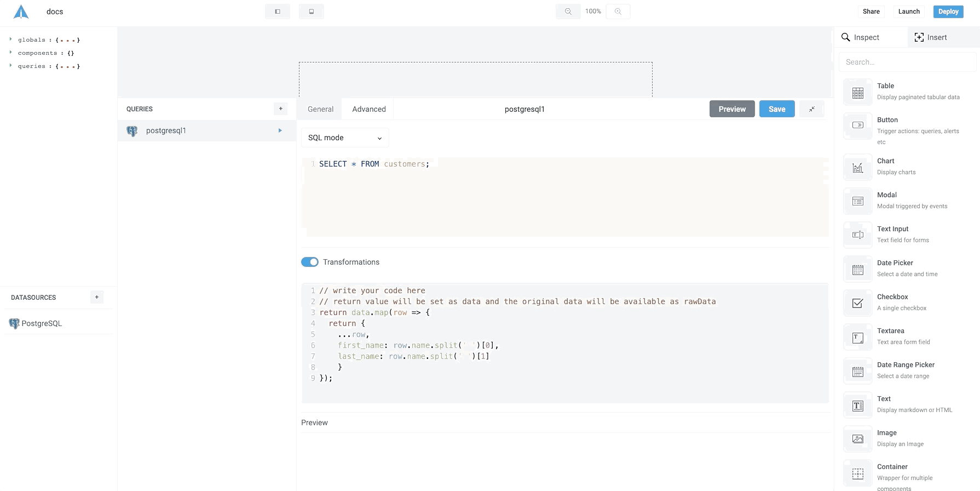Screen dimensions: 980x491
Task: Click the Preview button
Action: [x=732, y=109]
